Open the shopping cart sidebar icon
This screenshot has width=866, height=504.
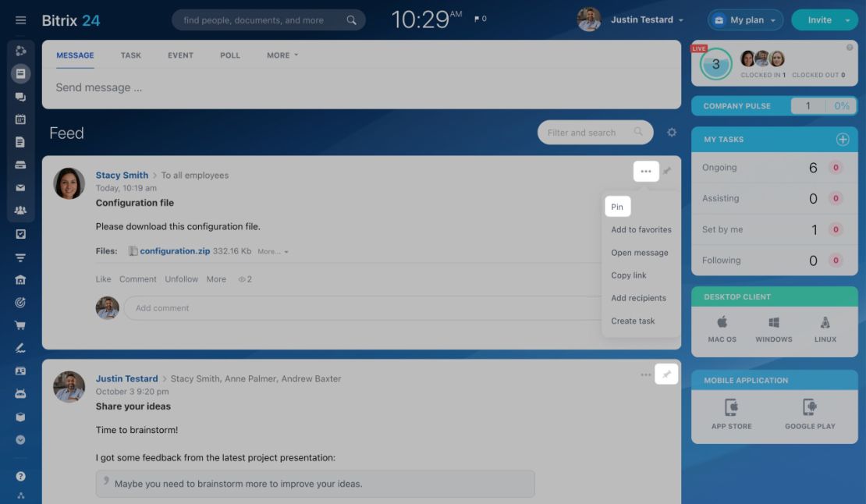click(20, 325)
